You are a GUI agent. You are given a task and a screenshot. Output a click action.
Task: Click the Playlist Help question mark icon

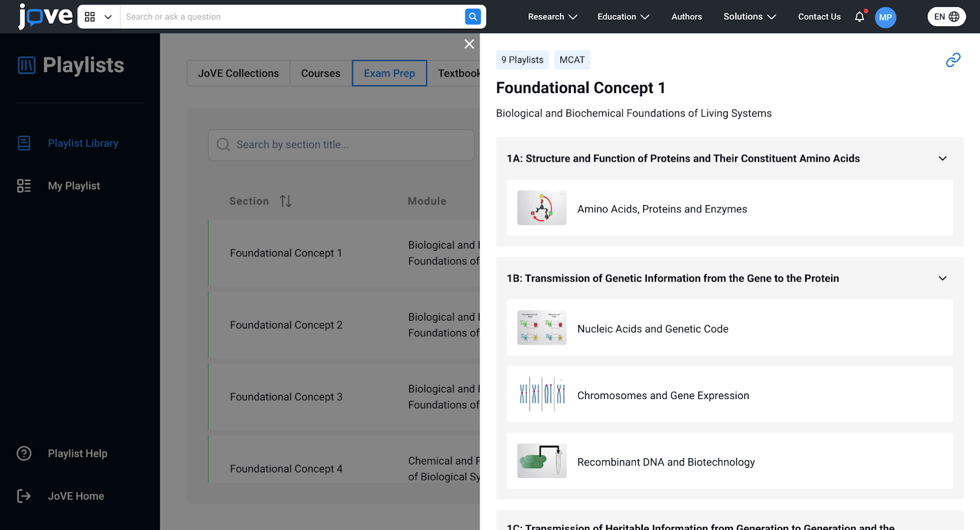click(24, 453)
